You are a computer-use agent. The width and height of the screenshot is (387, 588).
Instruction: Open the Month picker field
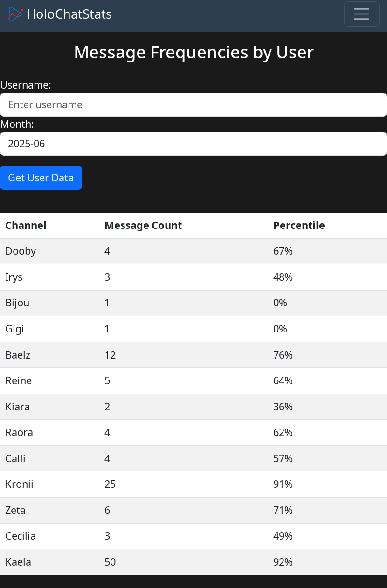tap(193, 144)
